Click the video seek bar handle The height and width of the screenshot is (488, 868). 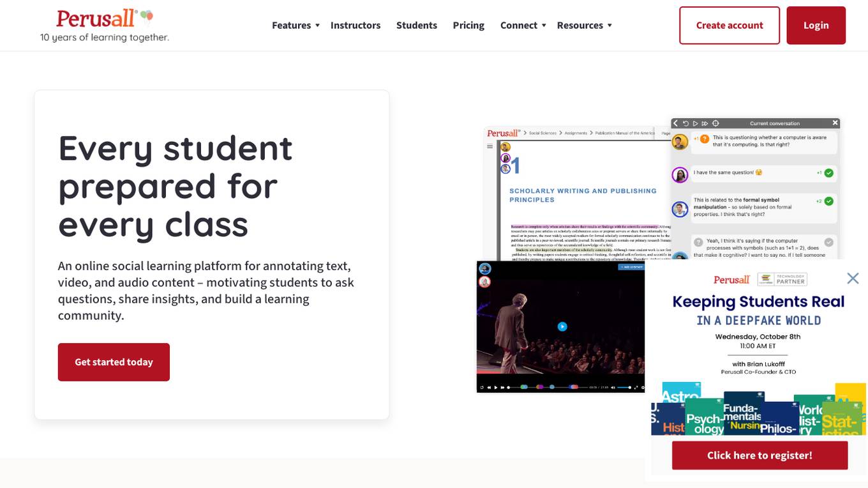pos(509,388)
